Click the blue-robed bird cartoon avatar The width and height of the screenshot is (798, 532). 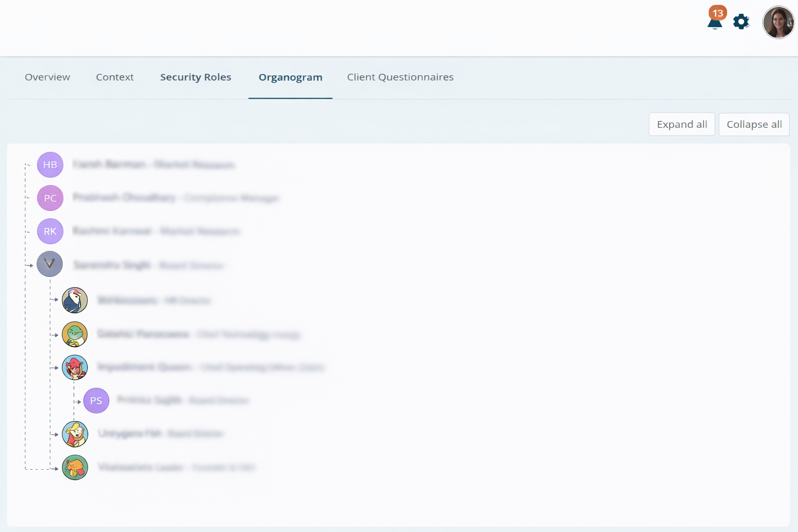[75, 300]
